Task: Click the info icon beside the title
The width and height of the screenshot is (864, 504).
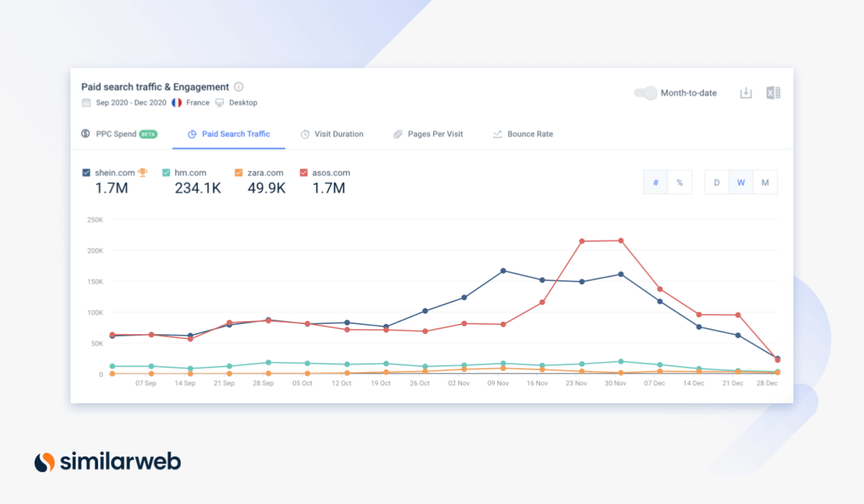Action: click(239, 87)
